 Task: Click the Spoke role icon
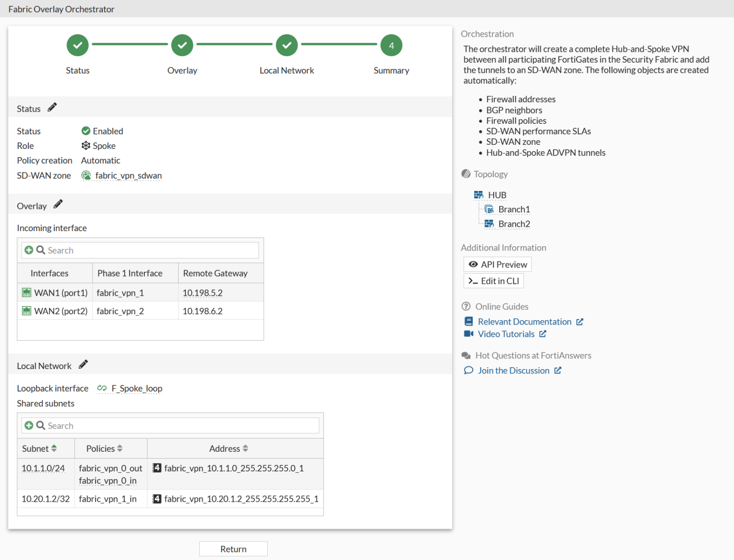pyautogui.click(x=85, y=145)
